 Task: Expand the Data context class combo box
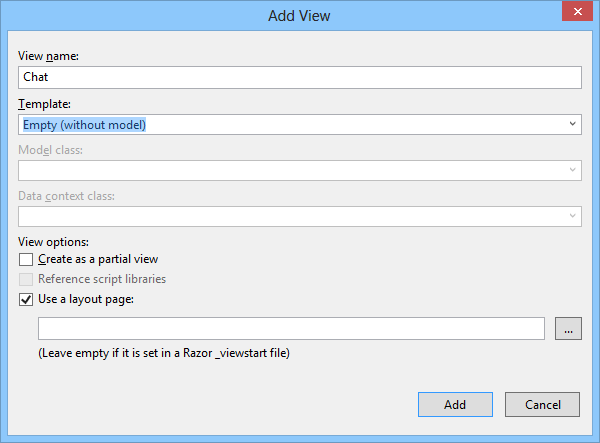click(x=572, y=216)
